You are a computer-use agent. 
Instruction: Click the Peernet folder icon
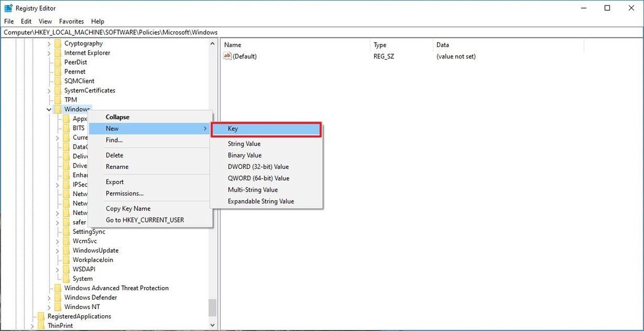coord(57,72)
